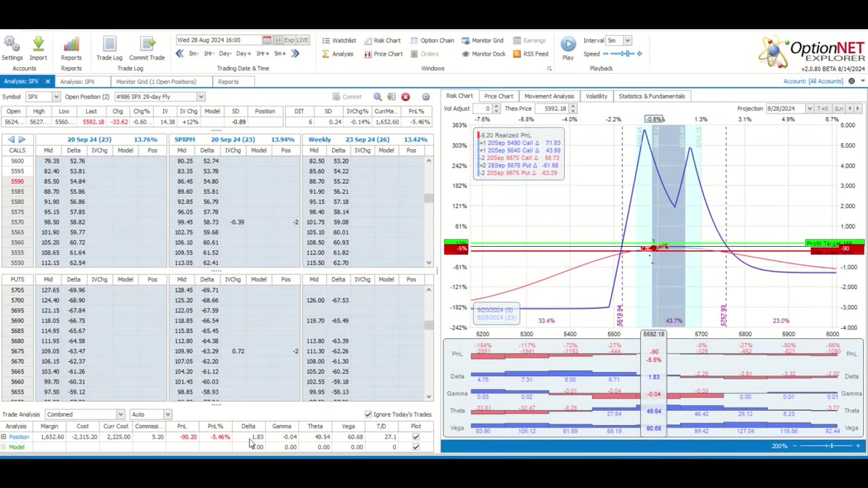Step forward one hour with 1Hr+
The height and width of the screenshot is (488, 868).
click(262, 54)
